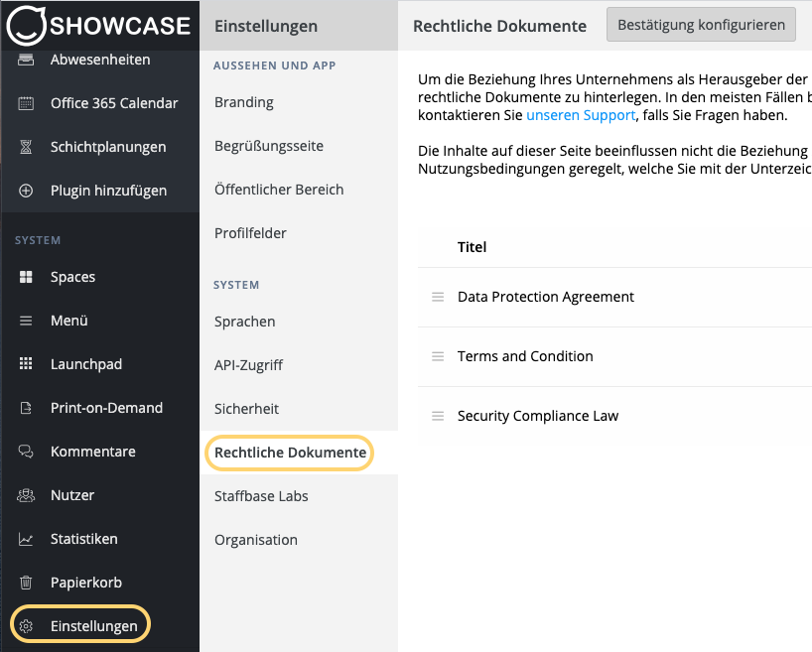The image size is (812, 652).
Task: Click the Nutzer people icon
Action: [26, 495]
